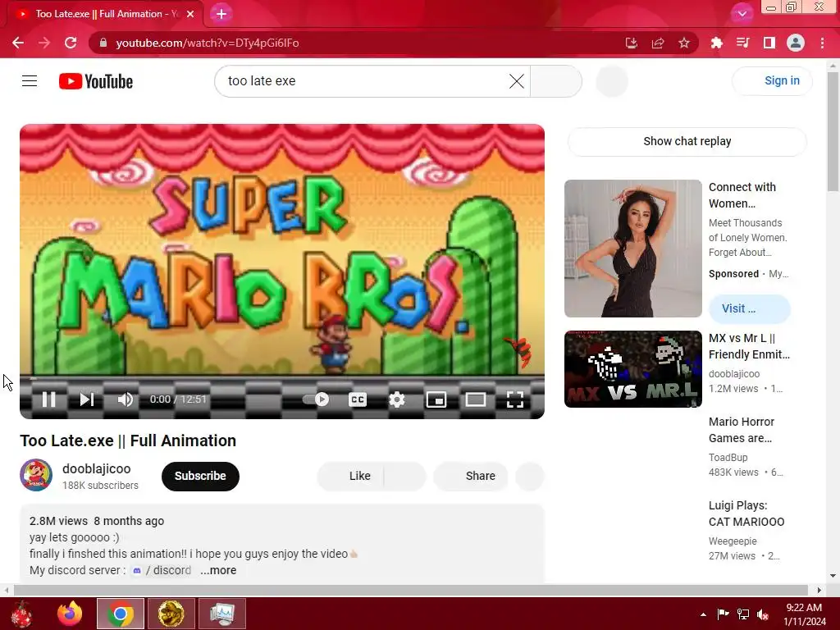The image size is (840, 630).
Task: Mute the video volume speaker icon
Action: pyautogui.click(x=125, y=399)
